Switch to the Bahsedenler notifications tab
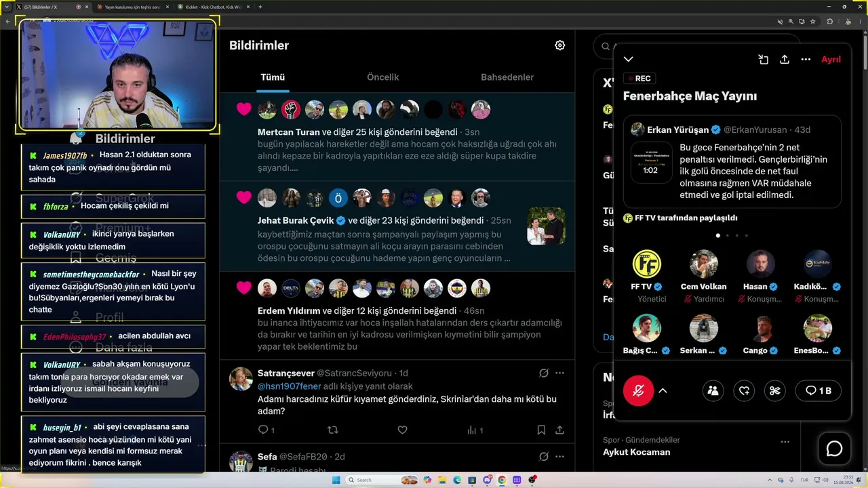 507,77
